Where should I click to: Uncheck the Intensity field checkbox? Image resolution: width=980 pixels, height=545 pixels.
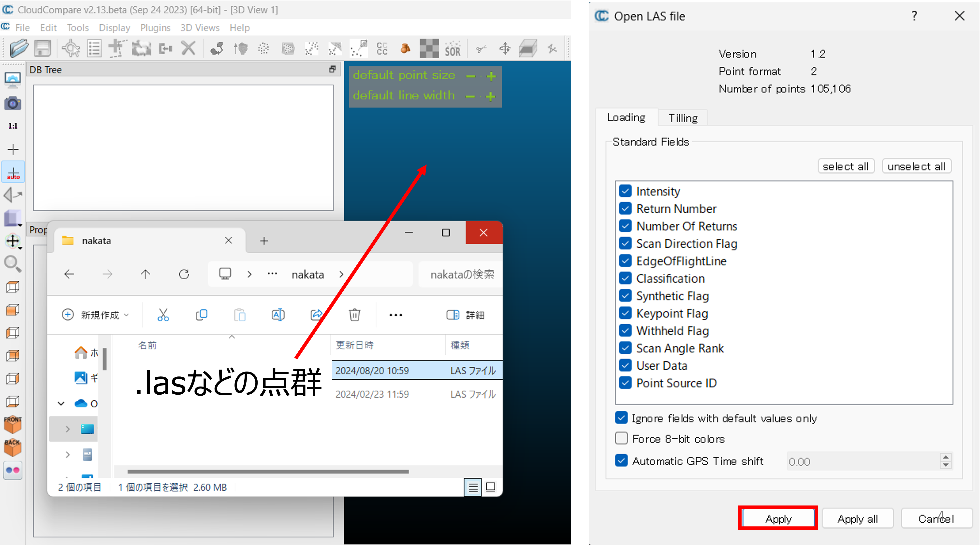point(625,191)
